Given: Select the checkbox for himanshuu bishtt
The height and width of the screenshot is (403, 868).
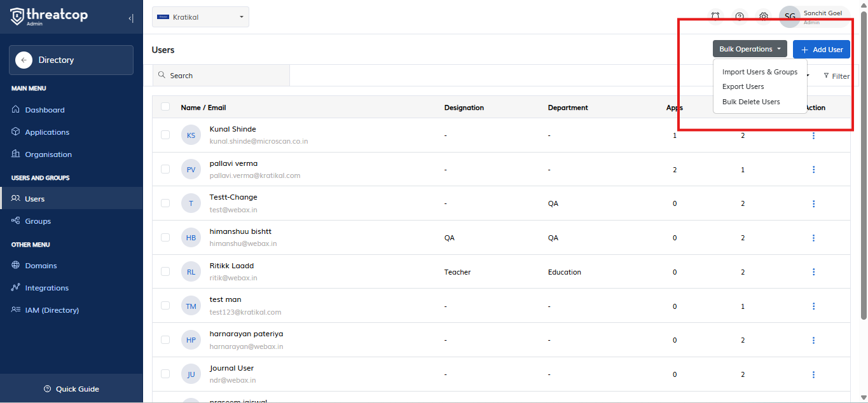Looking at the screenshot, I should click(165, 237).
